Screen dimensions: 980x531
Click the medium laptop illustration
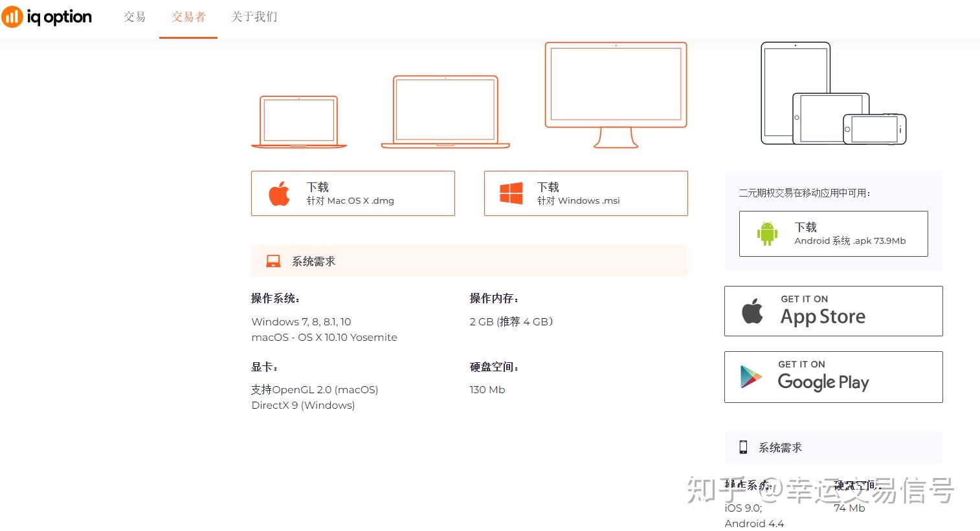[x=445, y=112]
